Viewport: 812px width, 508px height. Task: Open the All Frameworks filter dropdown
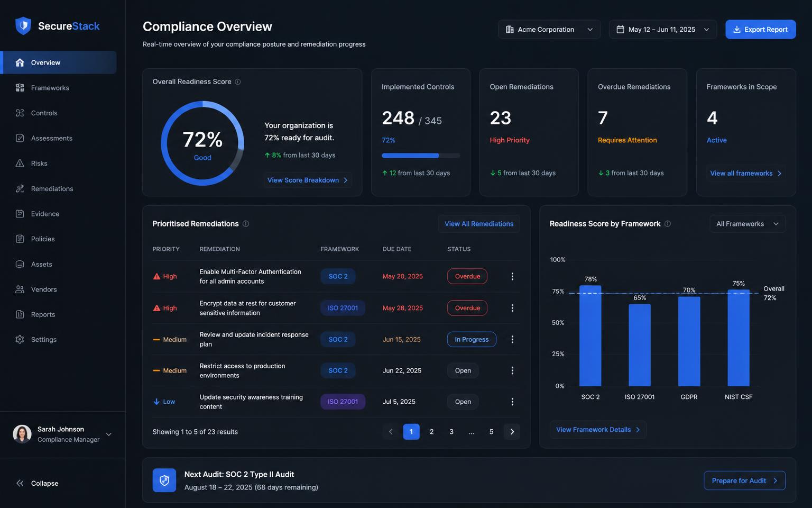748,224
